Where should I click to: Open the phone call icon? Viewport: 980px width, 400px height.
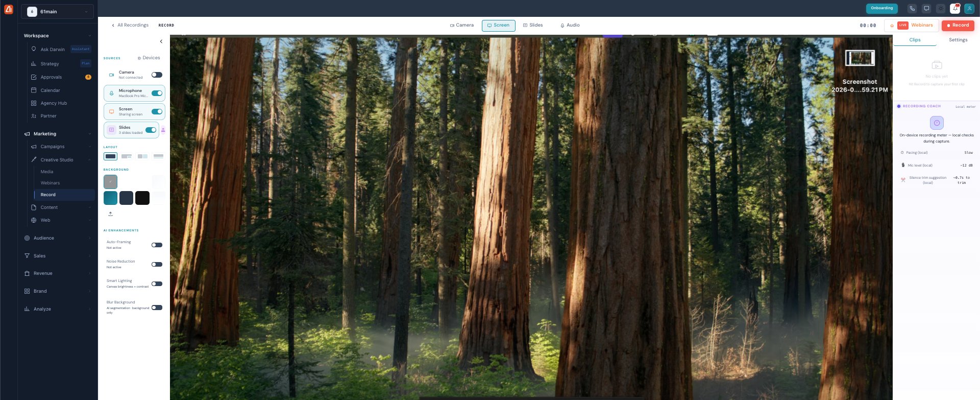(912, 8)
